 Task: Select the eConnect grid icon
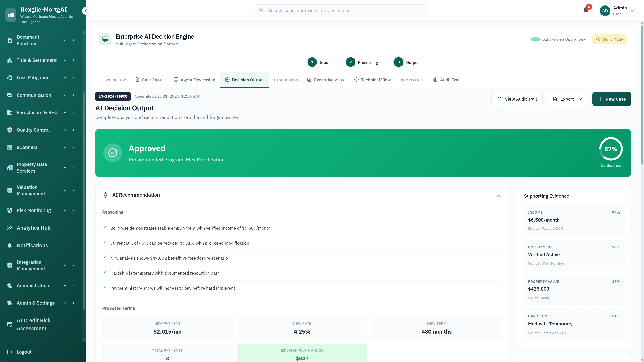coord(10,147)
